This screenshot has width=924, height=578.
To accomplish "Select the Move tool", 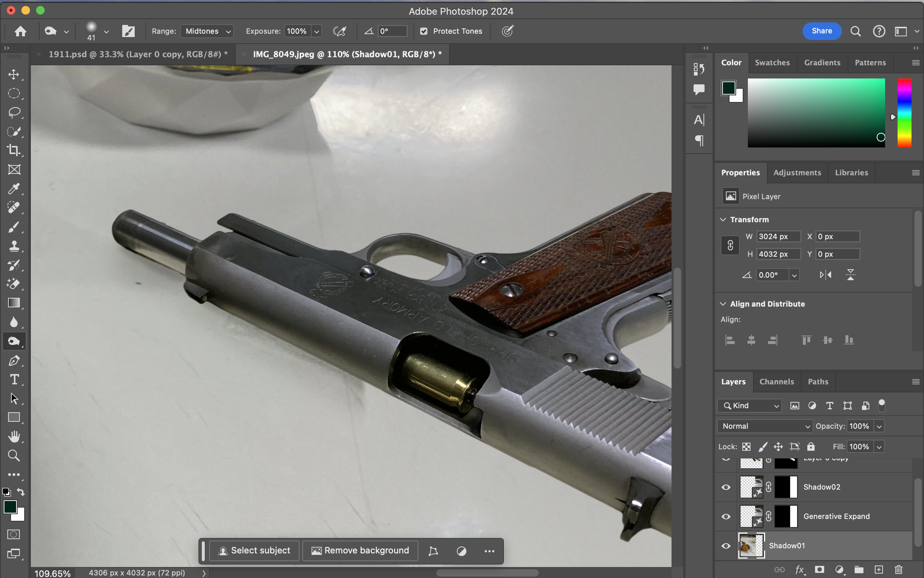I will coord(14,74).
